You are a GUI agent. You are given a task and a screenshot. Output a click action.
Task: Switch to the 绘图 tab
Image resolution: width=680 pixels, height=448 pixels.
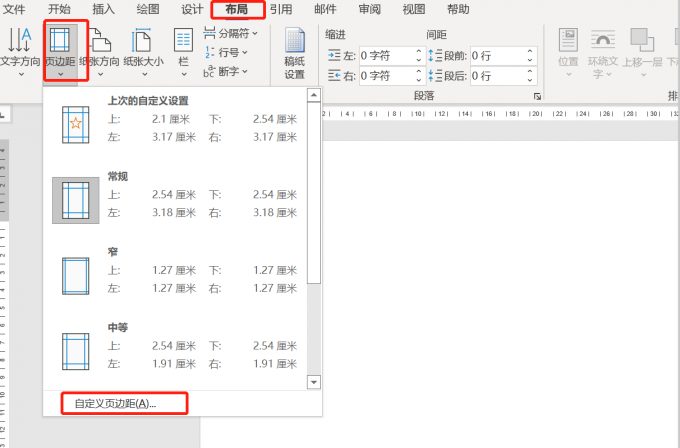click(148, 9)
